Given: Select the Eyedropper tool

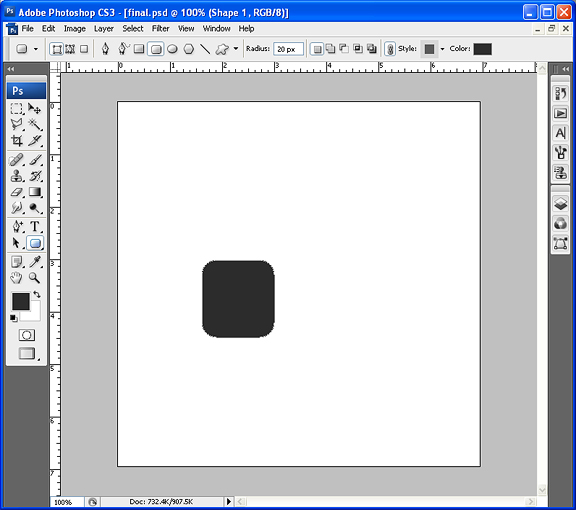Looking at the screenshot, I should click(x=35, y=262).
